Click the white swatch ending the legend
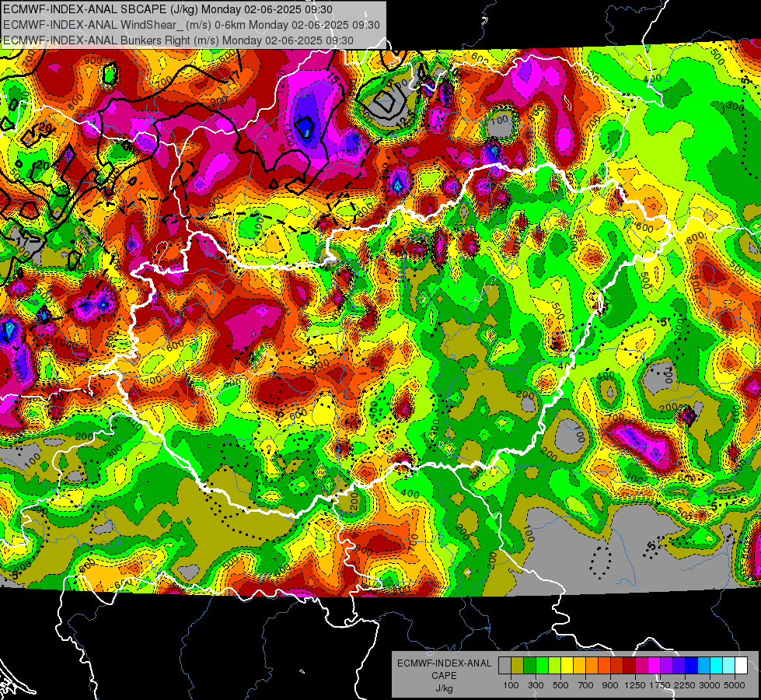The image size is (761, 700). pos(742,666)
